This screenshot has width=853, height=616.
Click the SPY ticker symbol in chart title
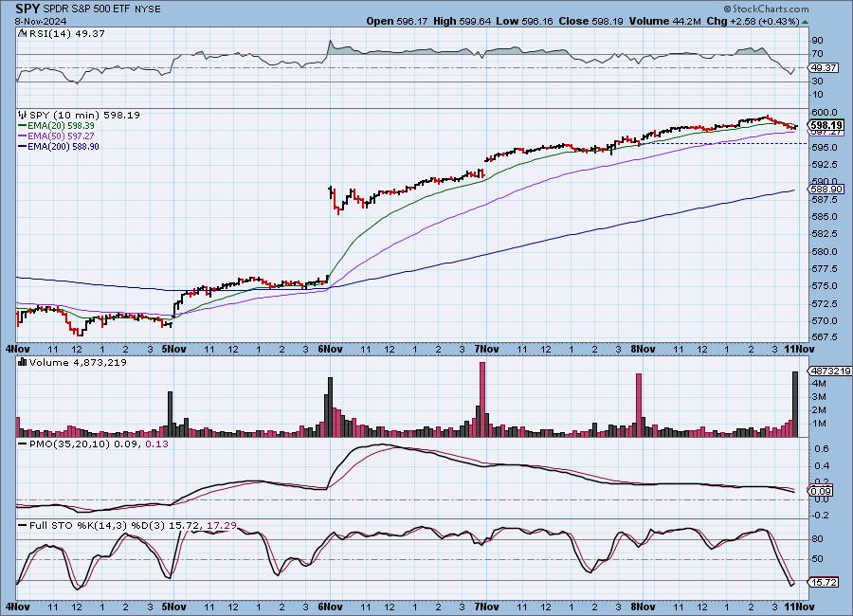tap(27, 9)
